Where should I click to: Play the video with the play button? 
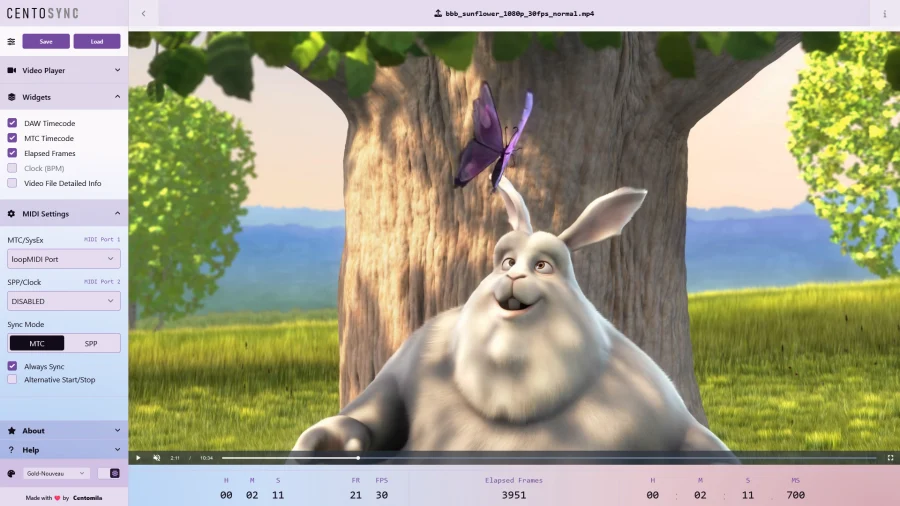tap(138, 458)
